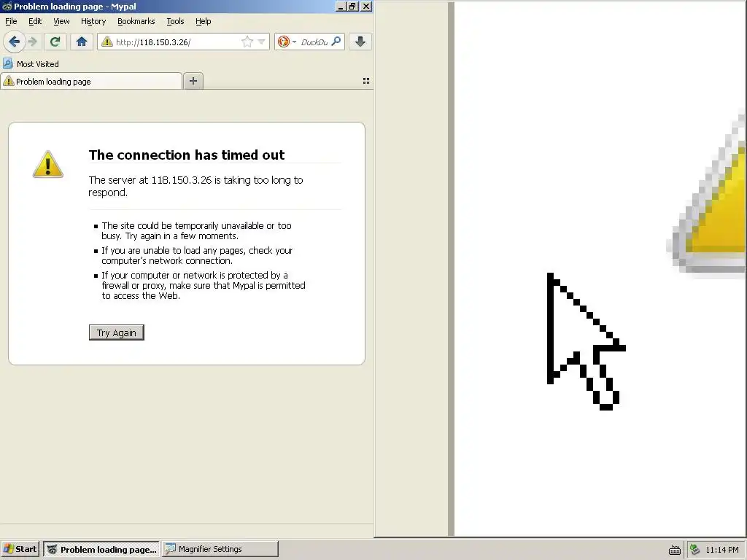Click the 11:14 PM clock

point(721,550)
